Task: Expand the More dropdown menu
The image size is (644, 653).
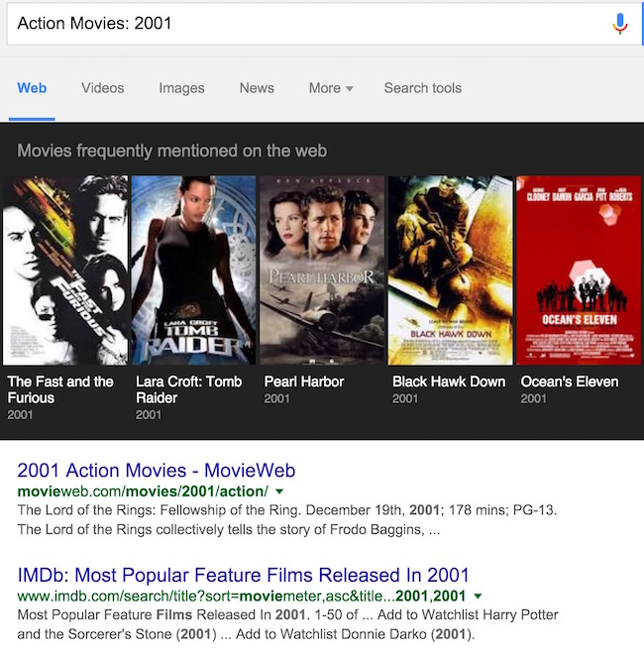Action: pos(330,88)
